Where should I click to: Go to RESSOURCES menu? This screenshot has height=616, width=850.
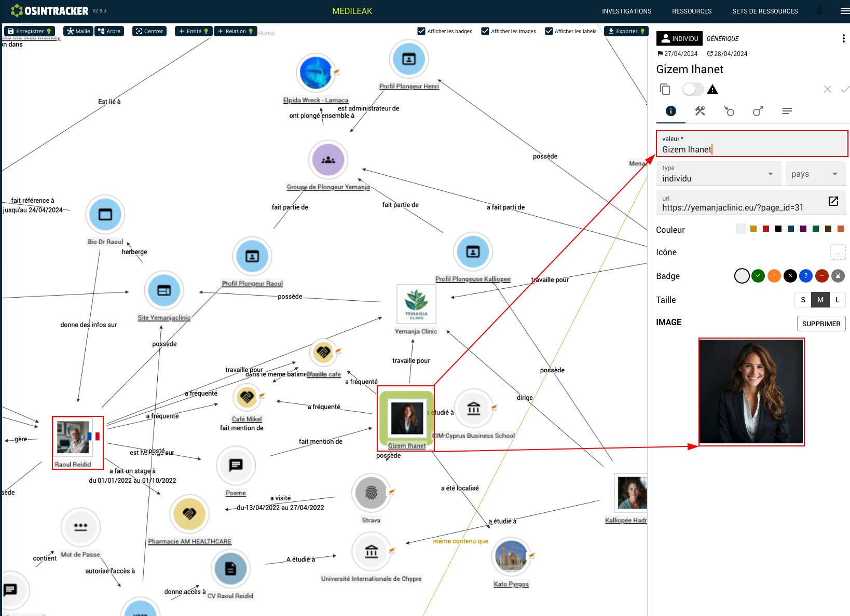pos(692,11)
